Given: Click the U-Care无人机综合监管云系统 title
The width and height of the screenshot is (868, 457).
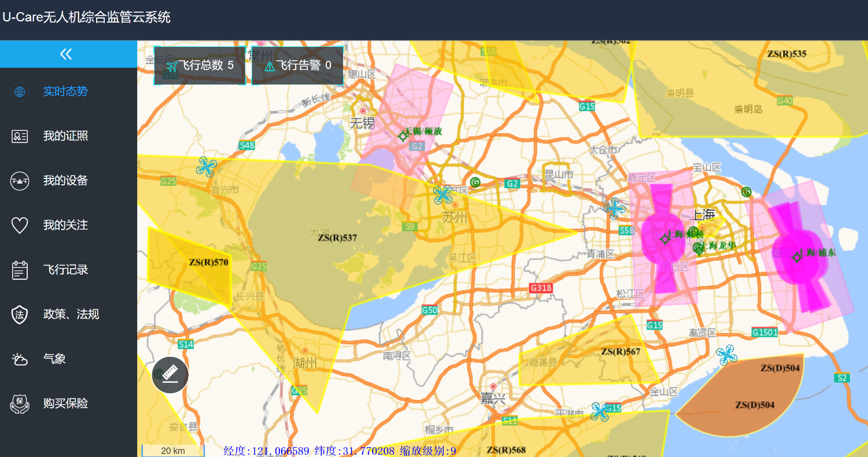Looking at the screenshot, I should [x=86, y=17].
